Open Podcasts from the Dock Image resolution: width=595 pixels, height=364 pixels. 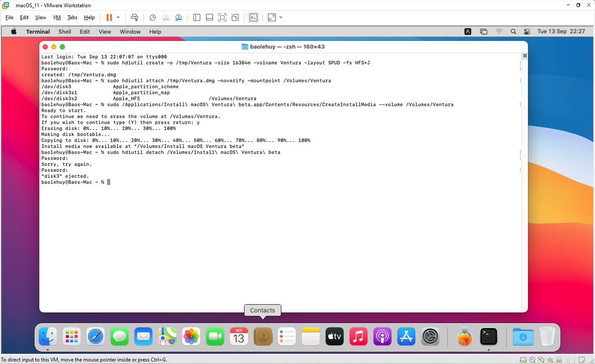coord(383,336)
